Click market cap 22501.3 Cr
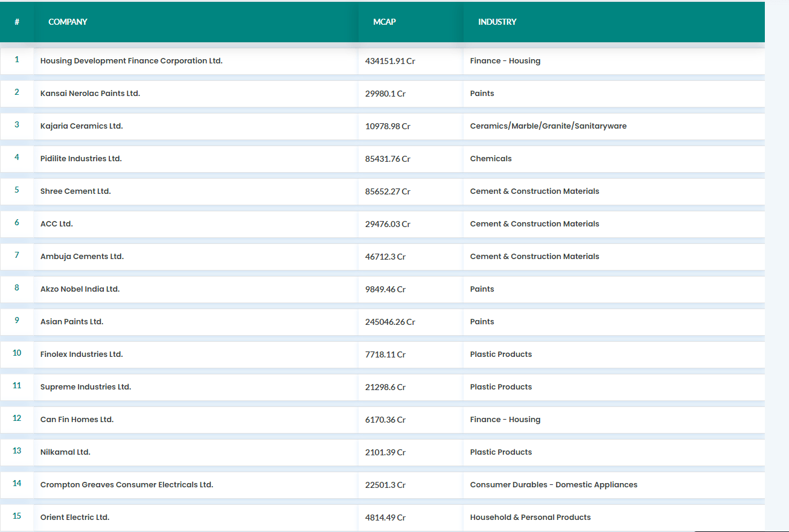Viewport: 789px width, 532px height. (385, 485)
